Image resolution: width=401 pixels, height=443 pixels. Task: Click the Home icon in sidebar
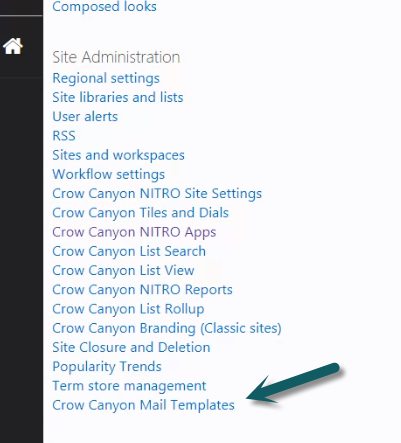(13, 46)
